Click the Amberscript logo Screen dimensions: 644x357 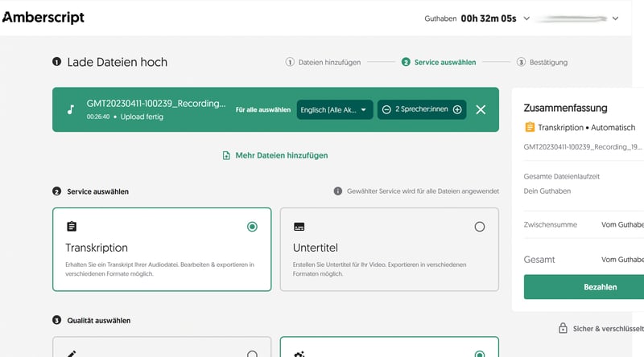(43, 18)
